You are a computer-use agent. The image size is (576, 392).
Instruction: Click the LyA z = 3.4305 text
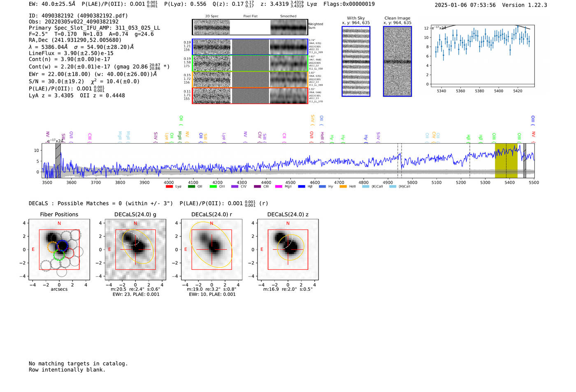click(51, 95)
